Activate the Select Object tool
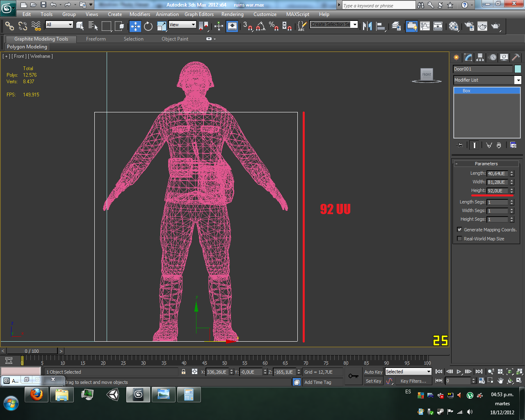Image resolution: width=525 pixels, height=420 pixels. (x=80, y=26)
